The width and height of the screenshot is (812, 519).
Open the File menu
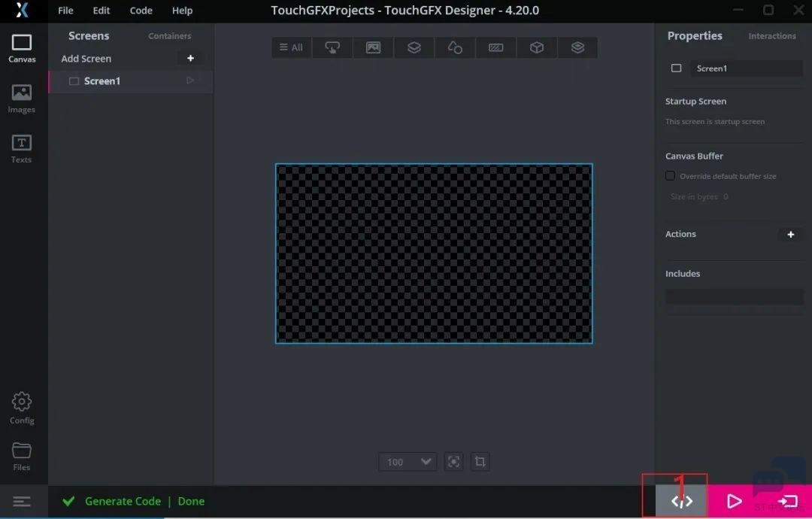[x=65, y=11]
